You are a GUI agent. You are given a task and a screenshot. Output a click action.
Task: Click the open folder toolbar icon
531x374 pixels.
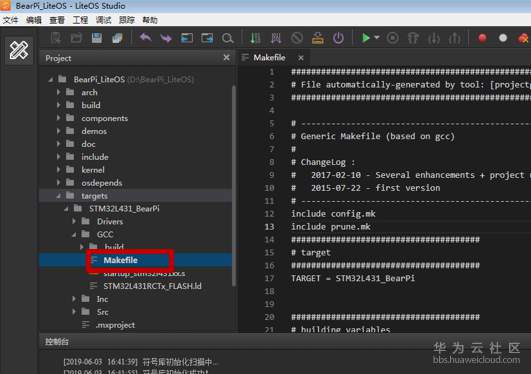point(76,38)
